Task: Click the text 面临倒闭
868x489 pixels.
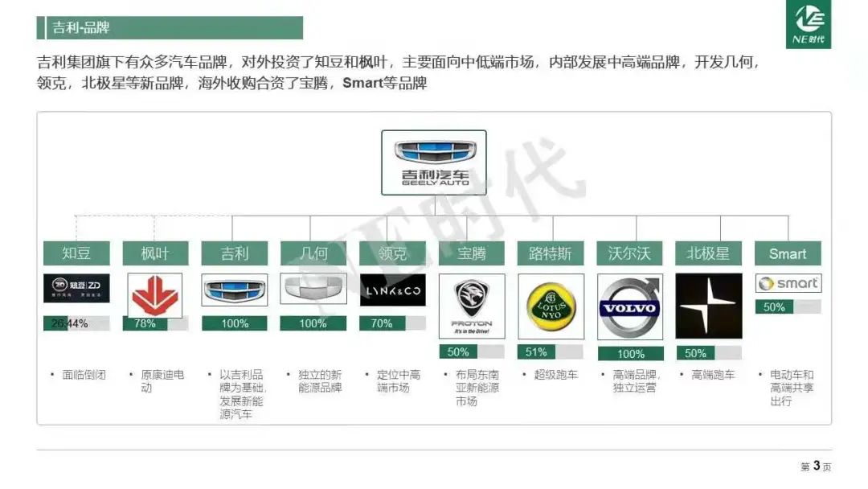Action: click(84, 374)
